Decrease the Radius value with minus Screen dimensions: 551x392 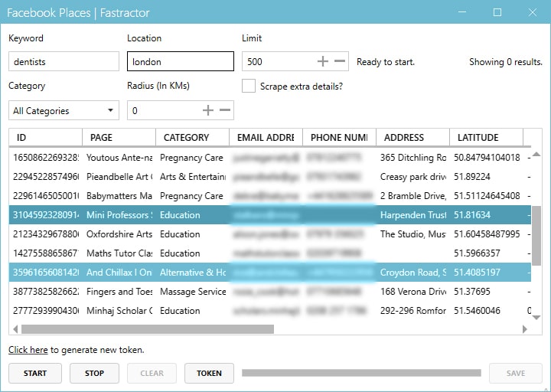pos(225,110)
